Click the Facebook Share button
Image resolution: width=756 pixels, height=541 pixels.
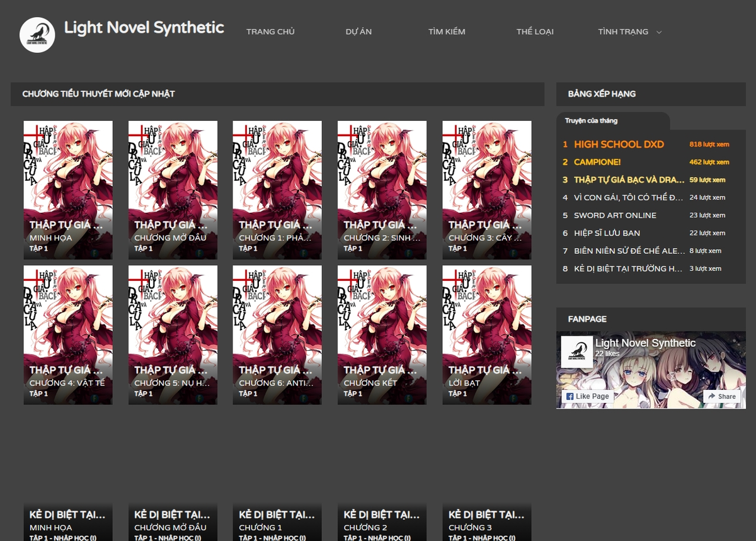[722, 396]
